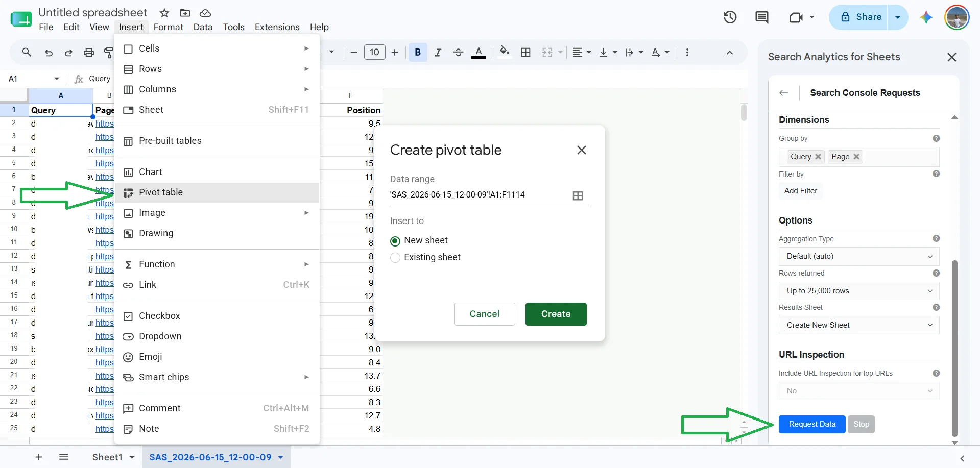Move spreadsheet with folder icon
Viewport: 980px width, 468px height.
click(x=185, y=13)
